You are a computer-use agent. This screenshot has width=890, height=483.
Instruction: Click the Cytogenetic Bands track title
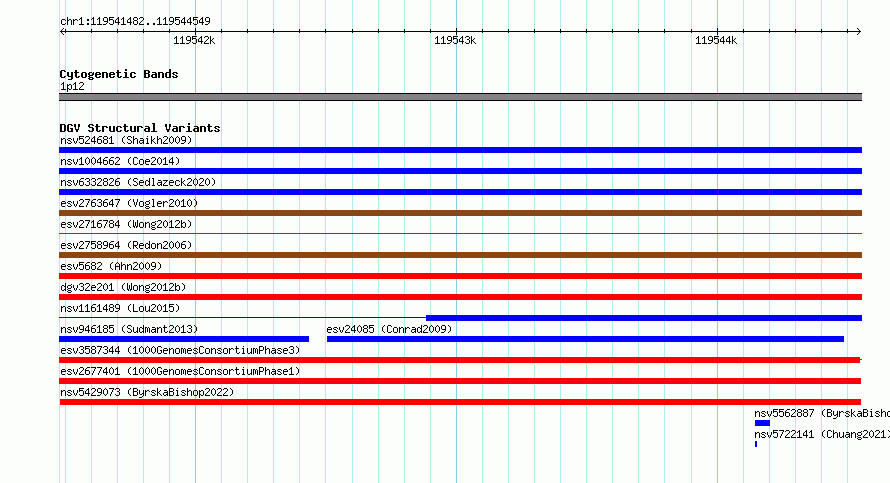pos(119,74)
